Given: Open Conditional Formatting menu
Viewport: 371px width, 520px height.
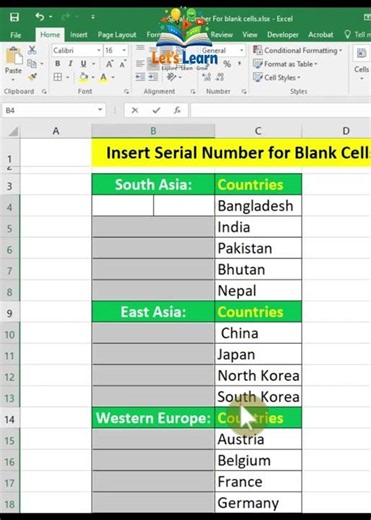Looking at the screenshot, I should pyautogui.click(x=298, y=50).
